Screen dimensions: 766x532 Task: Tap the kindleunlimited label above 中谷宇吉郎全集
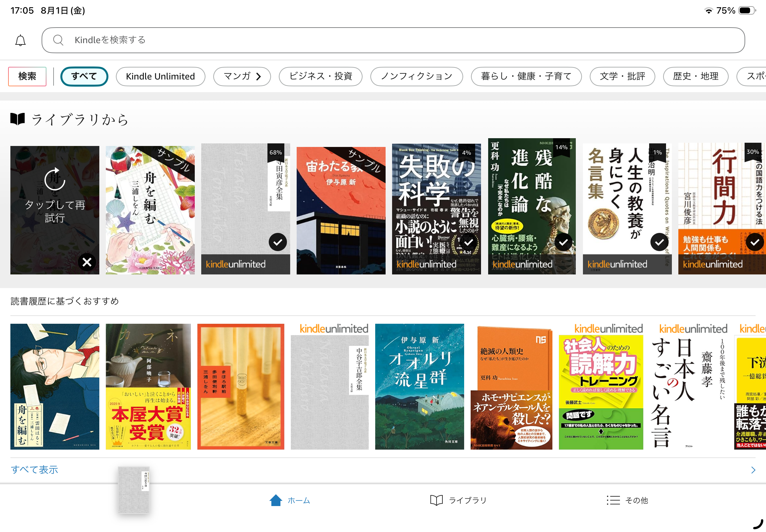click(334, 329)
